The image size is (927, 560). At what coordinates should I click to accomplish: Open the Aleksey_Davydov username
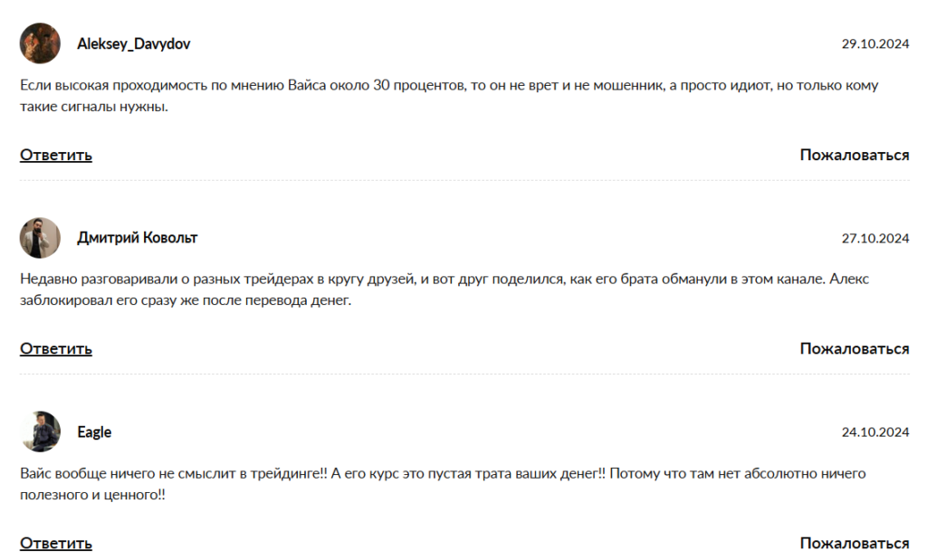tap(134, 43)
